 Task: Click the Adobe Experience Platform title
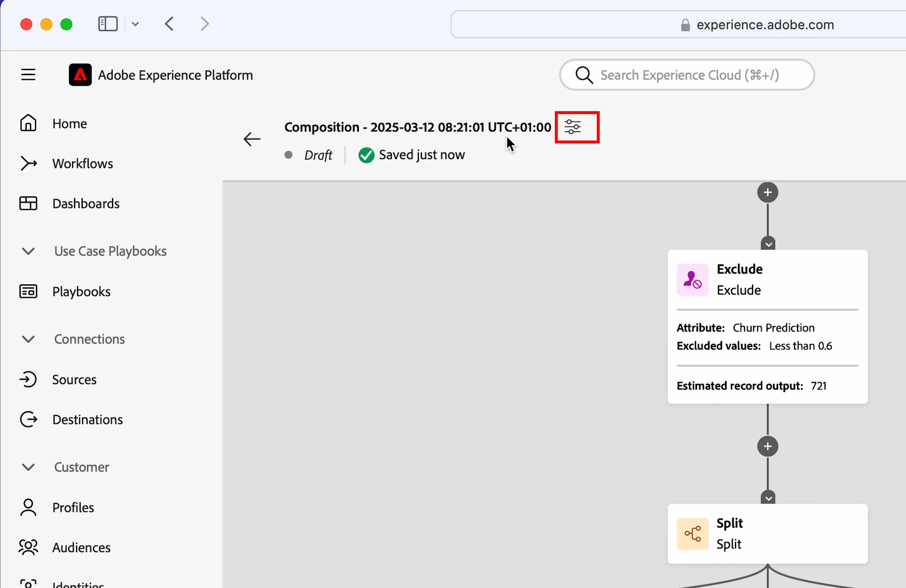click(176, 75)
